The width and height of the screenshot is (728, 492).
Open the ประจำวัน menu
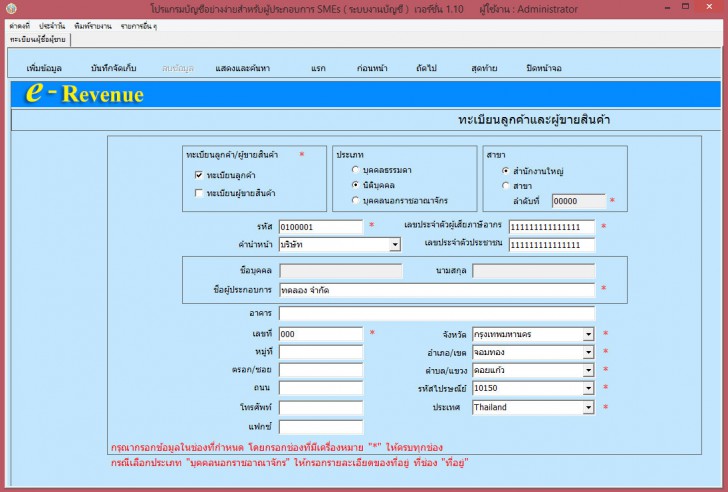coord(52,26)
